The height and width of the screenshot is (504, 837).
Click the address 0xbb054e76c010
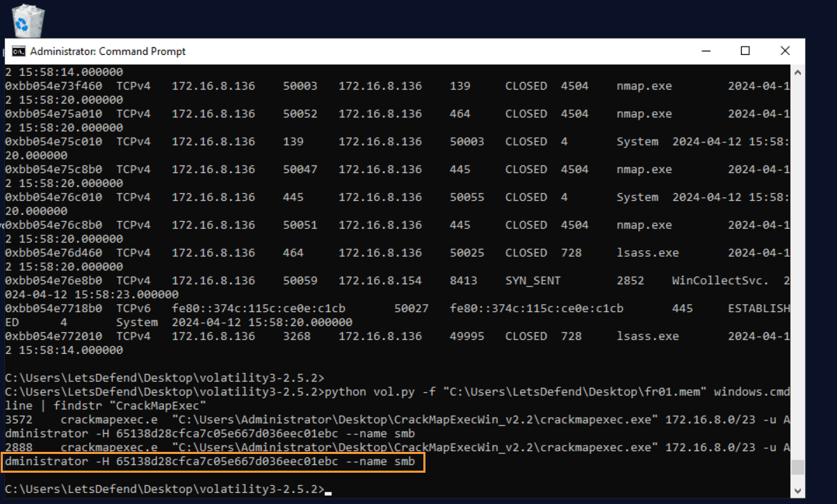[x=54, y=197]
